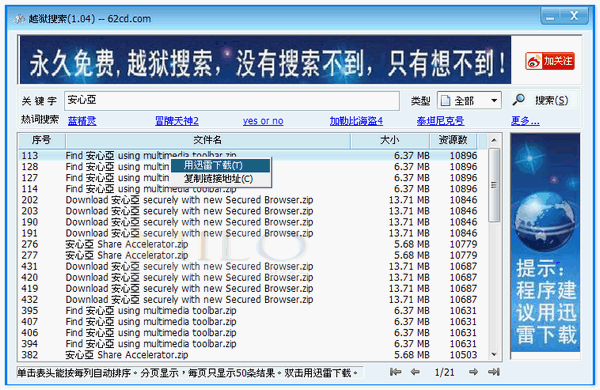Go to next page arrow
Viewport: 600px width, 390px height.
473,372
